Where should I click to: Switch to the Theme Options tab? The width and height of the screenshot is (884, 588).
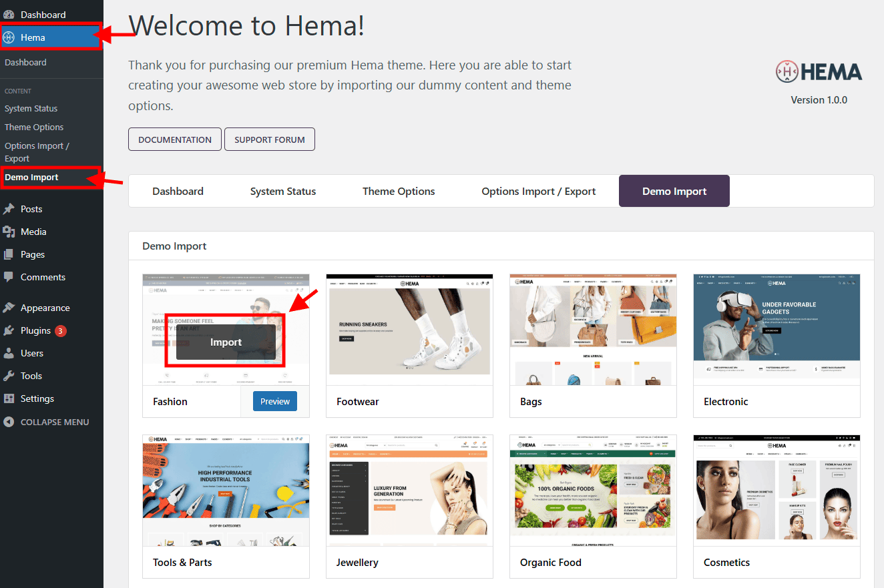point(399,191)
